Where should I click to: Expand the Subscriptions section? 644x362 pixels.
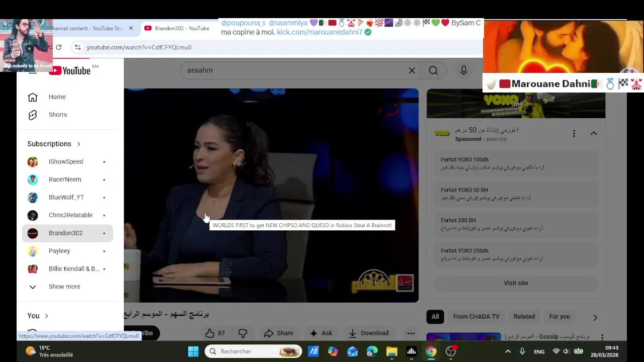(54, 144)
